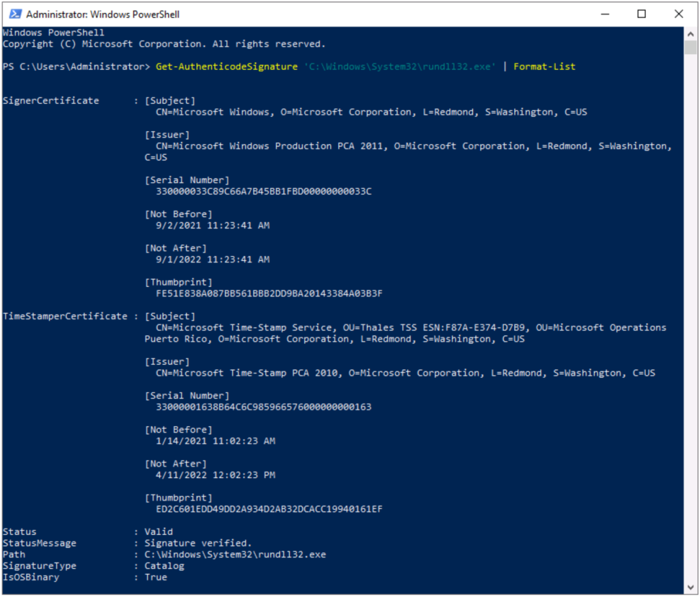Viewport: 700px width, 597px height.
Task: Click the SignatureType value 'Catalog'
Action: [x=164, y=566]
